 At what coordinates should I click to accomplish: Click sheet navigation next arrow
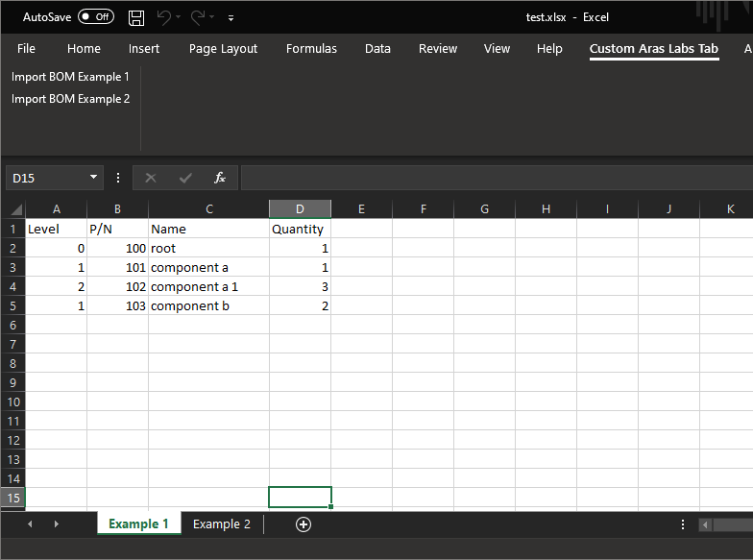pos(57,524)
